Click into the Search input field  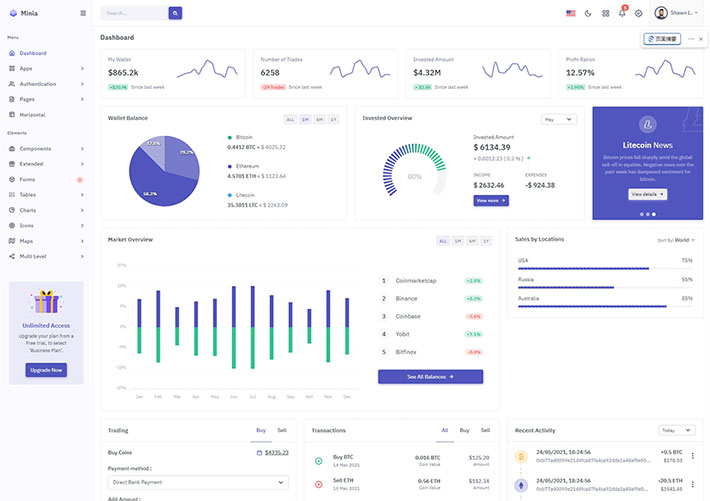click(133, 13)
